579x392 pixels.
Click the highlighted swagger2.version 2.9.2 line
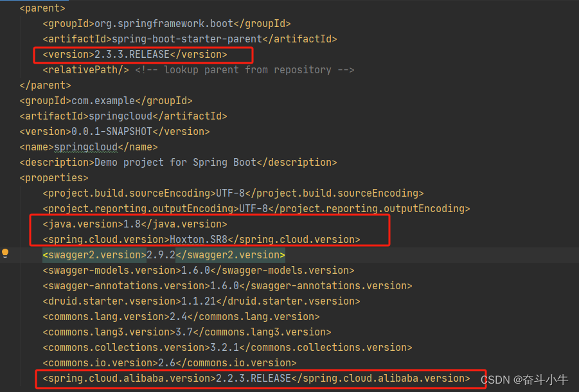pyautogui.click(x=164, y=255)
